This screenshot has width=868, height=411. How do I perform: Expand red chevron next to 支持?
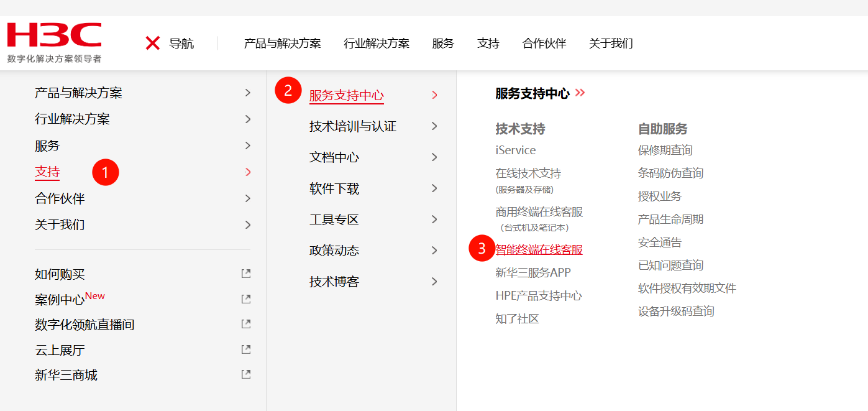[x=248, y=172]
